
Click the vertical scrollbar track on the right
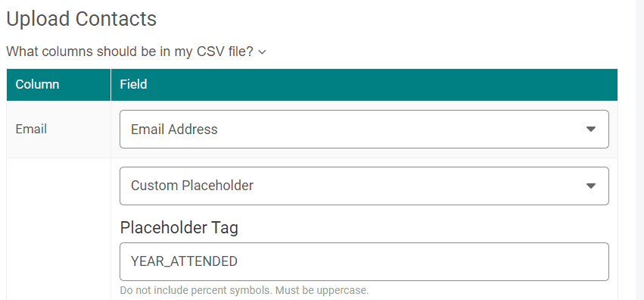tap(639, 150)
